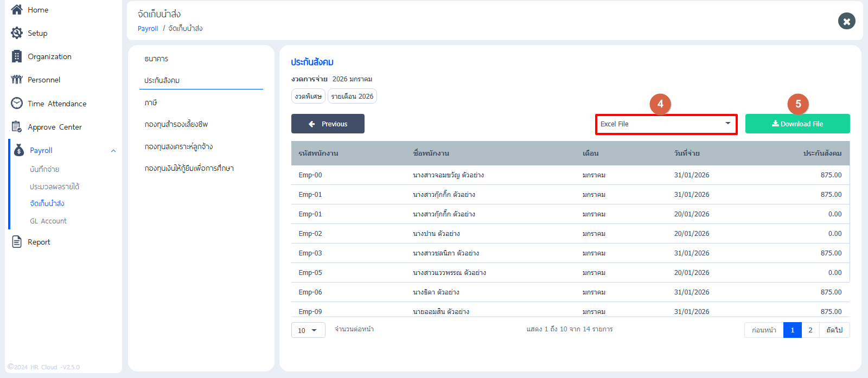Image resolution: width=868 pixels, height=378 pixels.
Task: Click the Payroll money bag icon
Action: [x=19, y=150]
